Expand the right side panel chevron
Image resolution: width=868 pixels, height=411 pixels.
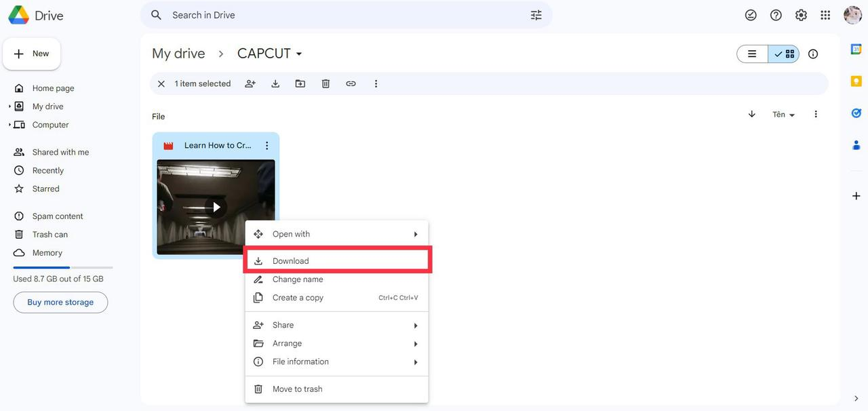[856, 399]
